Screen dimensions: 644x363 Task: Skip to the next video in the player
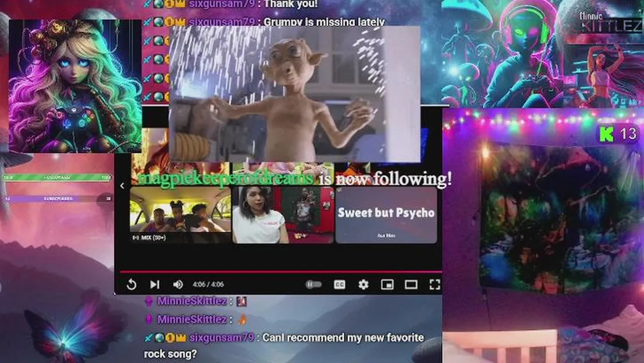pos(154,284)
